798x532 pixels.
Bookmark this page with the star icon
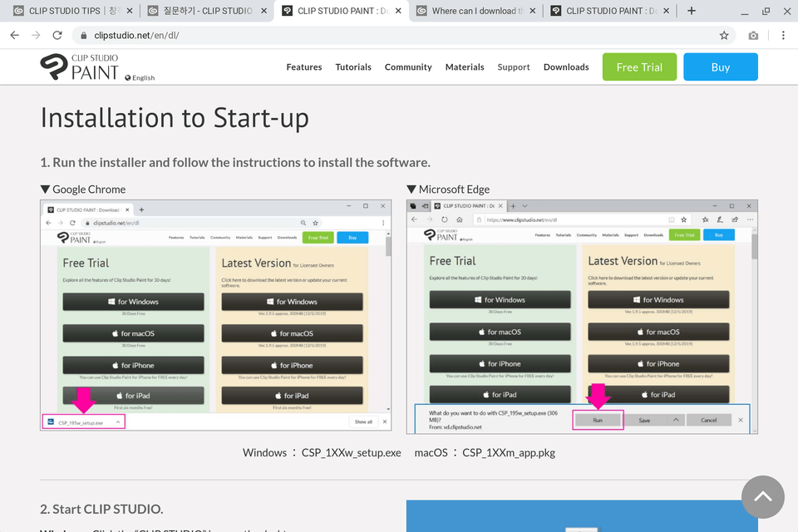coord(724,35)
